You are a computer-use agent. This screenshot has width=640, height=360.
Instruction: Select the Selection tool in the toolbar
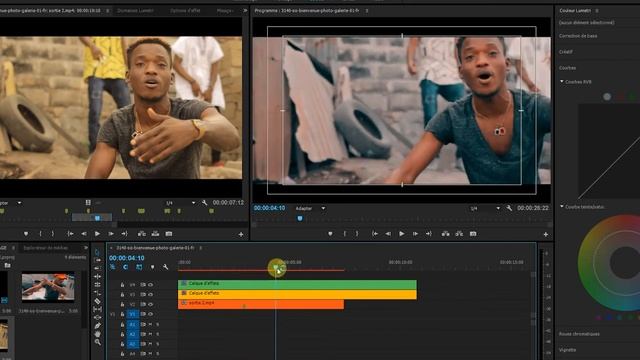pos(97,252)
